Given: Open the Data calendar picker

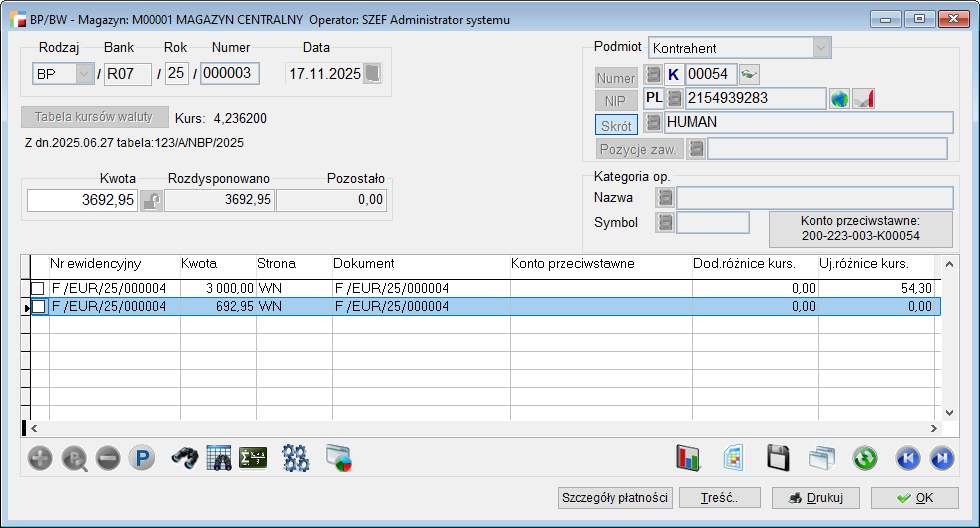Looking at the screenshot, I should (x=372, y=74).
